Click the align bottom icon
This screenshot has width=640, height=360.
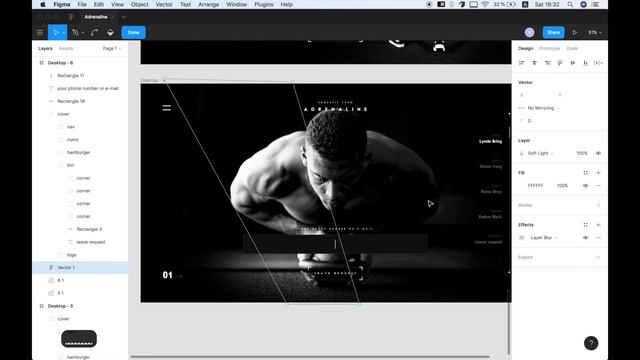point(585,63)
